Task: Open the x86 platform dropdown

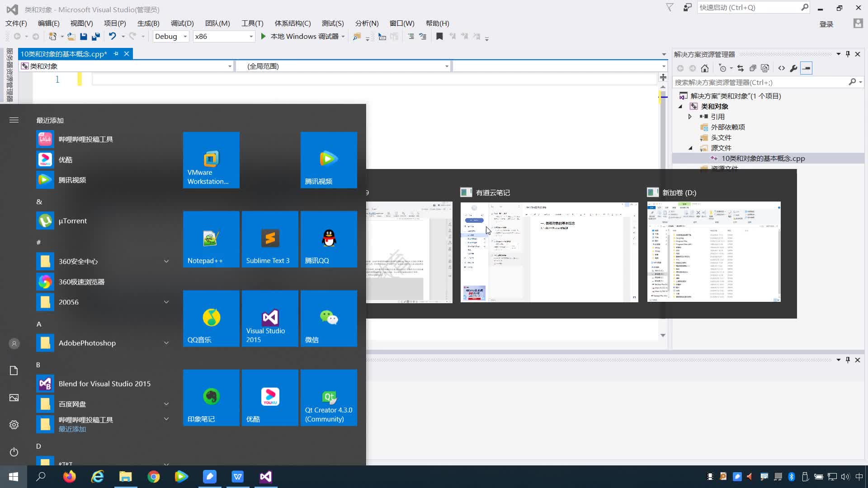Action: point(224,37)
